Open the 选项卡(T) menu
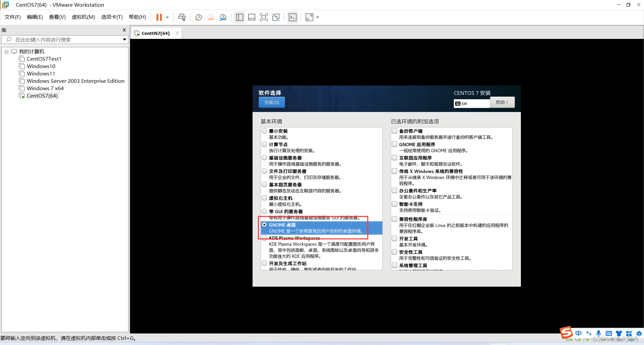 [112, 17]
